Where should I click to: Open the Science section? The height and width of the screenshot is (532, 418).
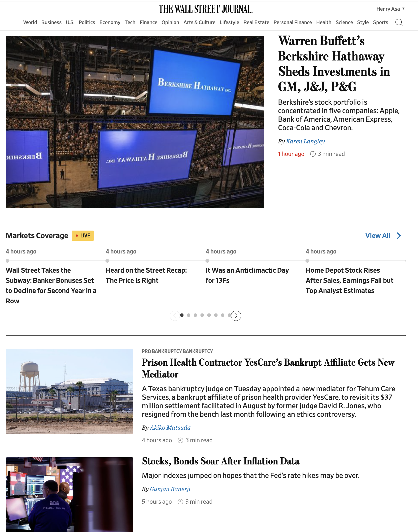[344, 22]
